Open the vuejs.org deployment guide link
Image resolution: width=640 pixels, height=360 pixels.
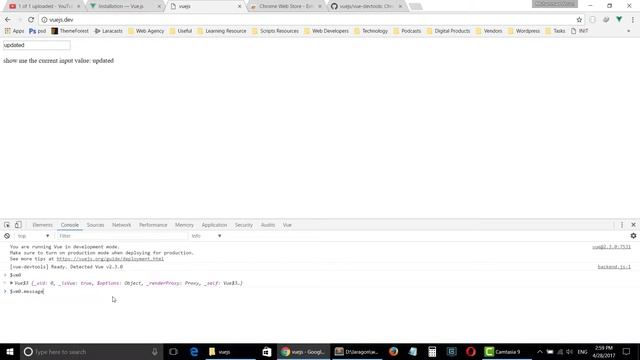(x=110, y=259)
